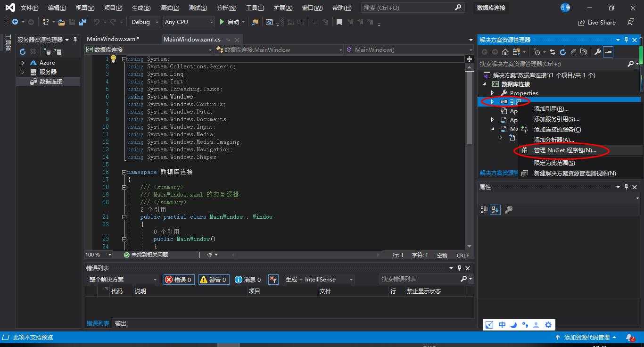Screen dimensions: 644x347
Task: Open the 生成 + IntelliSense dropdown
Action: [x=319, y=280]
